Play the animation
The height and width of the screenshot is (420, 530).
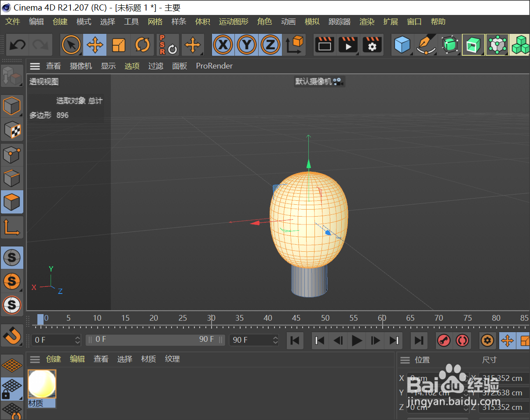coord(357,340)
